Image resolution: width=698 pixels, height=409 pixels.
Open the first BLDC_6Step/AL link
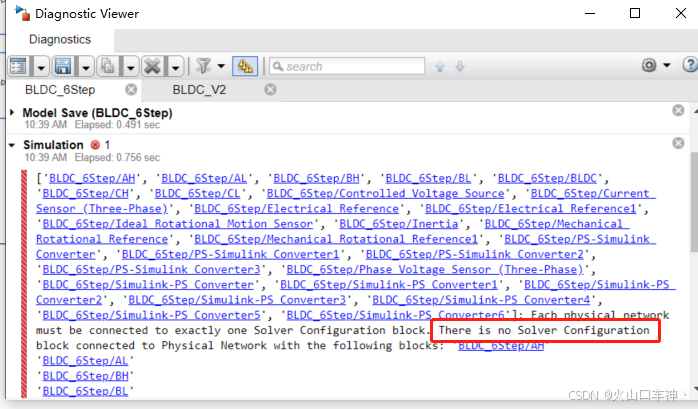click(204, 178)
